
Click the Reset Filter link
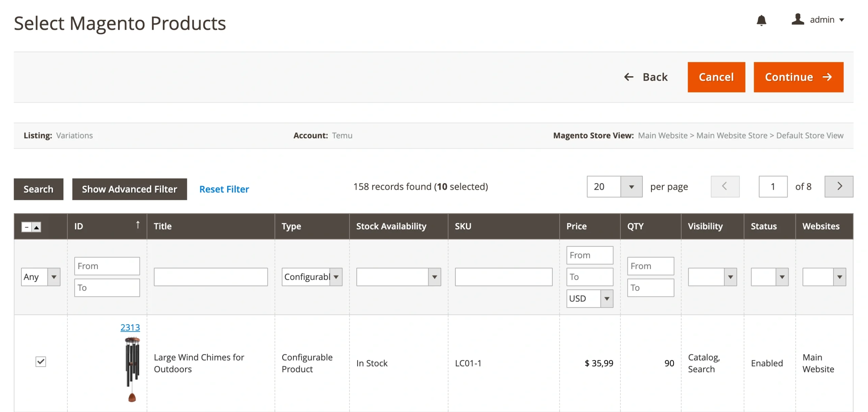click(224, 189)
